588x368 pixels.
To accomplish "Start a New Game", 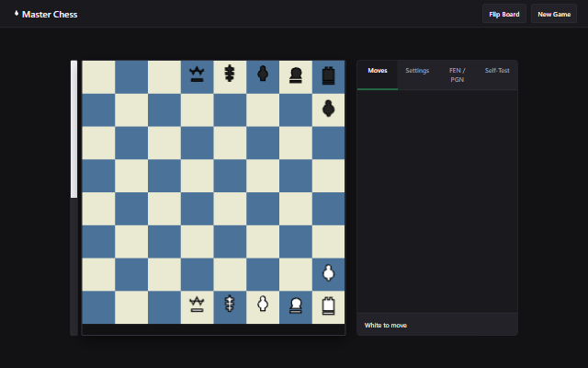I will (x=554, y=14).
